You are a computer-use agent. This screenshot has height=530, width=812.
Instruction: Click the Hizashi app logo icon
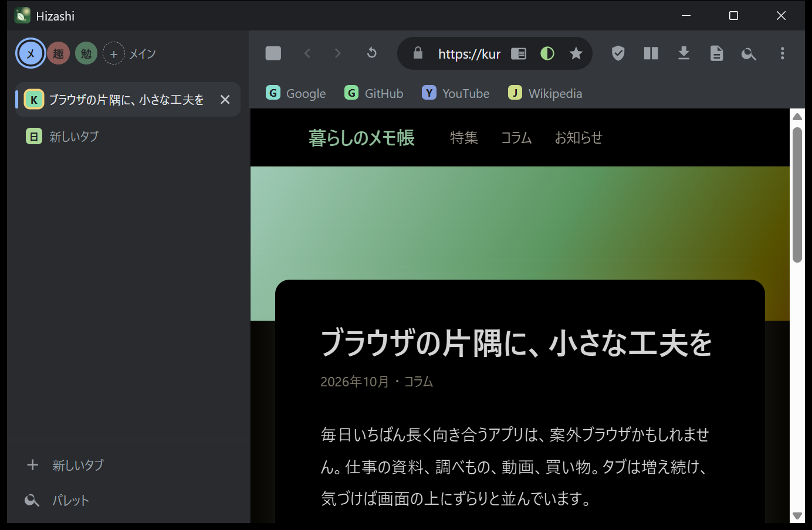click(22, 15)
